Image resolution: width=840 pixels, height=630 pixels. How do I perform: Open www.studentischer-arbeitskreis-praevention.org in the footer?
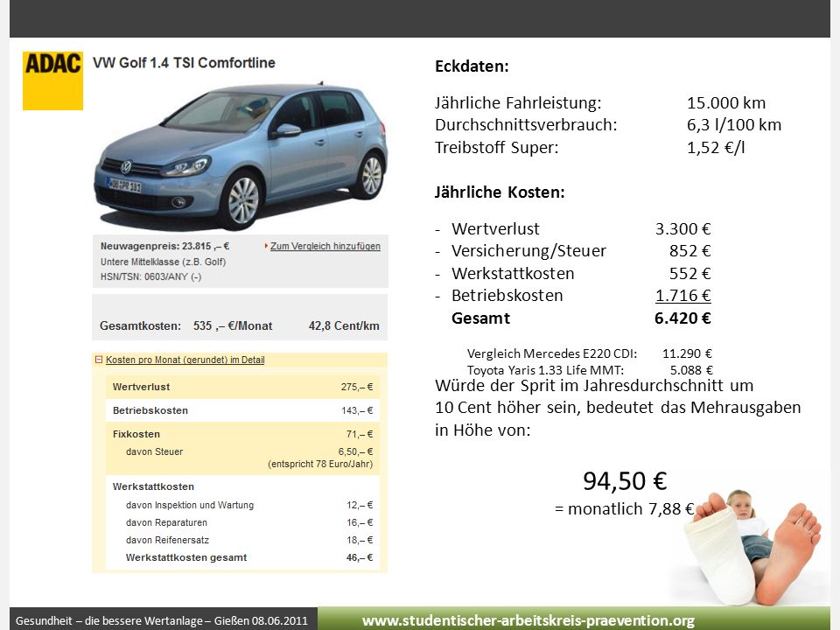pyautogui.click(x=528, y=620)
